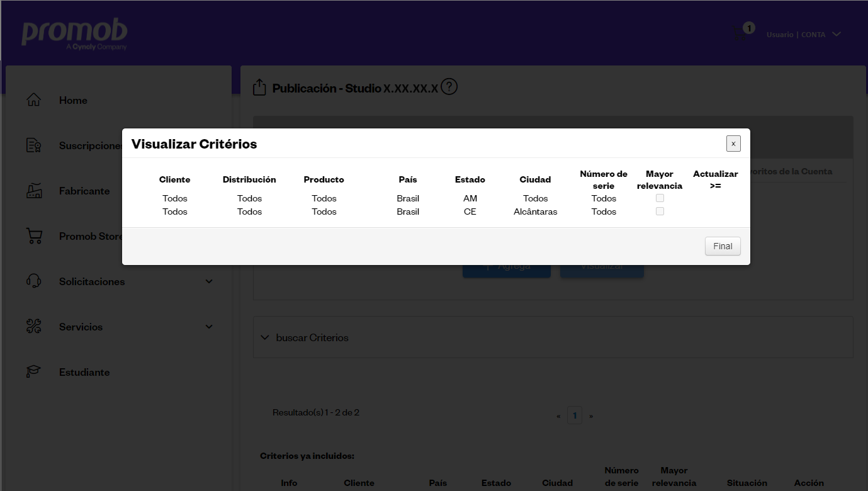
Task: Click the Producto column header
Action: coord(324,179)
